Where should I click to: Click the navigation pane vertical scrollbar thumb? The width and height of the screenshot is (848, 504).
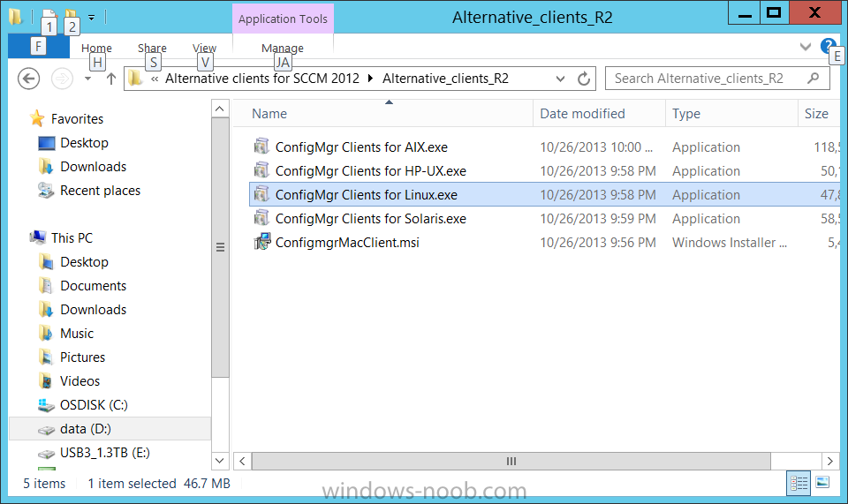[220, 247]
